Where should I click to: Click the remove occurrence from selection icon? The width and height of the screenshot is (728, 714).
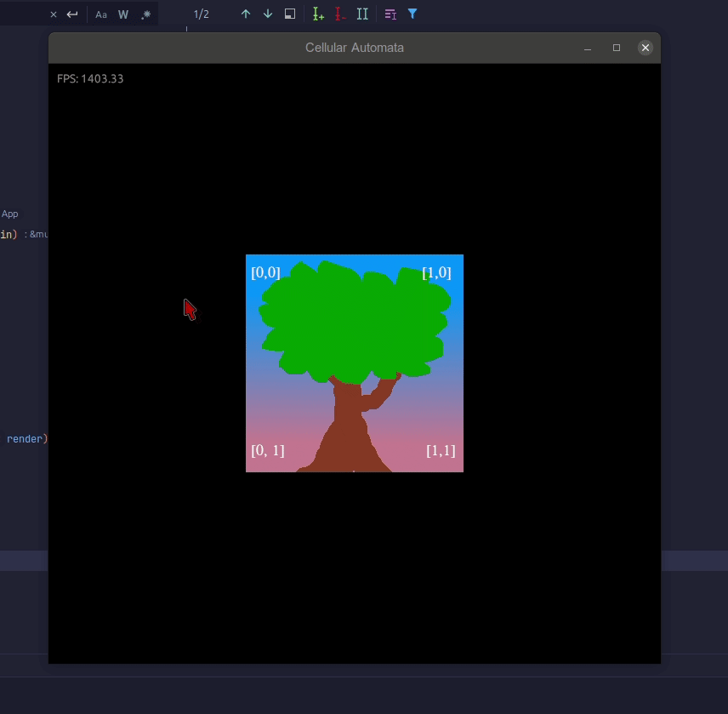pyautogui.click(x=339, y=14)
